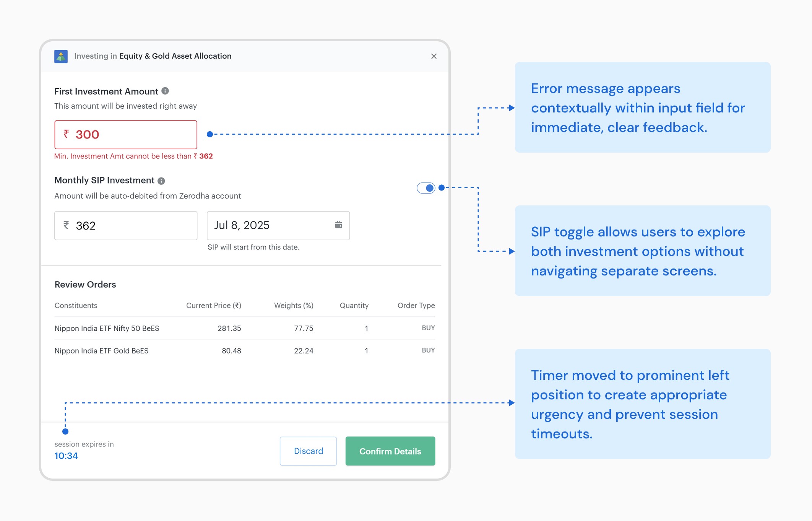
Task: Click the calendar icon in date field
Action: [x=338, y=225]
